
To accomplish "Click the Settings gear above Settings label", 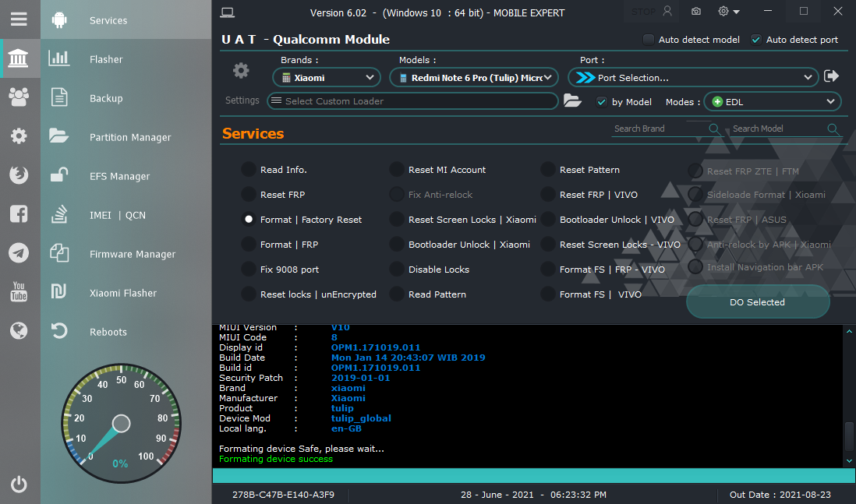I will click(241, 70).
